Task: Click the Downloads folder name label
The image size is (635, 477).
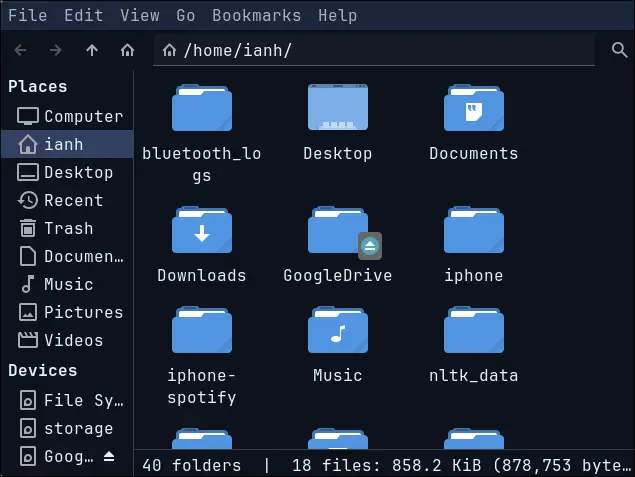Action: pyautogui.click(x=202, y=275)
